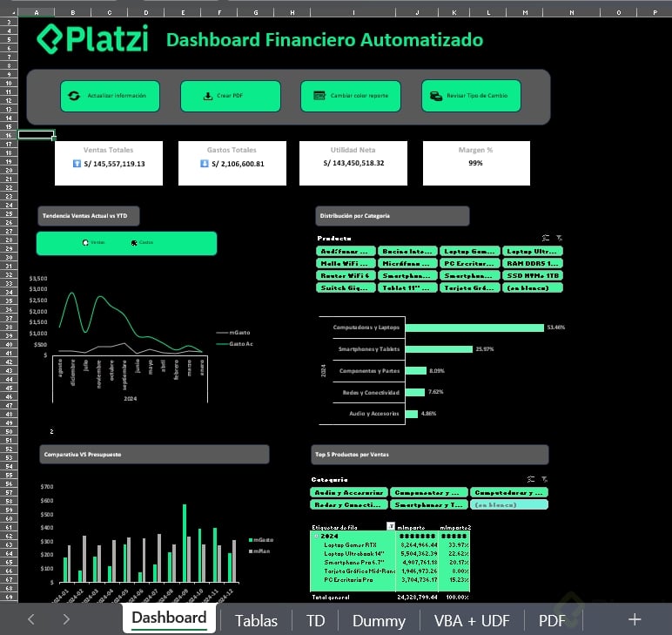This screenshot has height=635, width=672.
Task: Click the Margen % value 99%
Action: coord(475,163)
